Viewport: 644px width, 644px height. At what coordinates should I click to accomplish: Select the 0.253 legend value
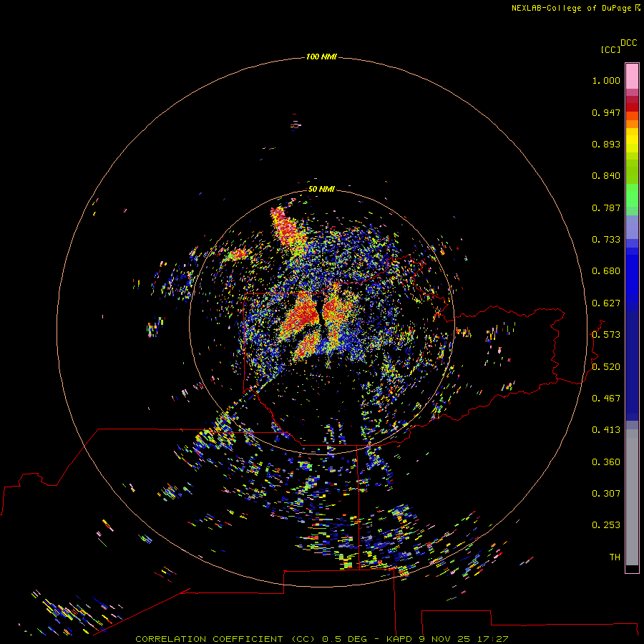606,525
